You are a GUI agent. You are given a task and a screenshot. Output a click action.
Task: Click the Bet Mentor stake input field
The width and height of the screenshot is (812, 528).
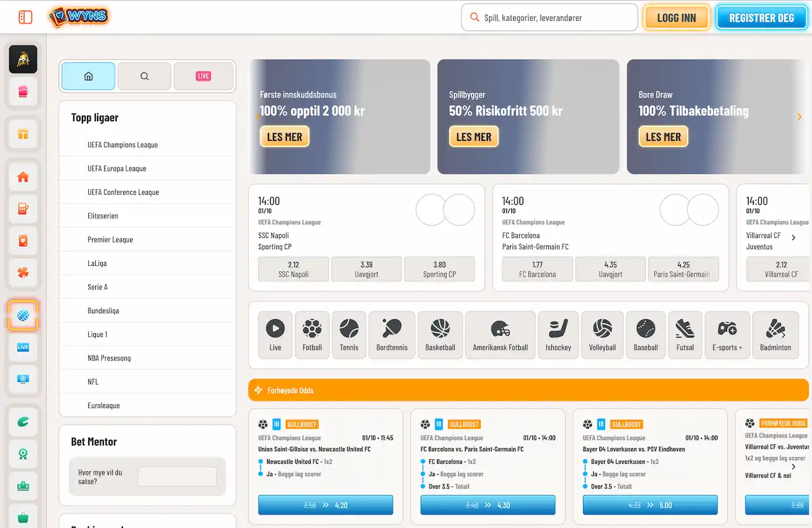pos(177,477)
